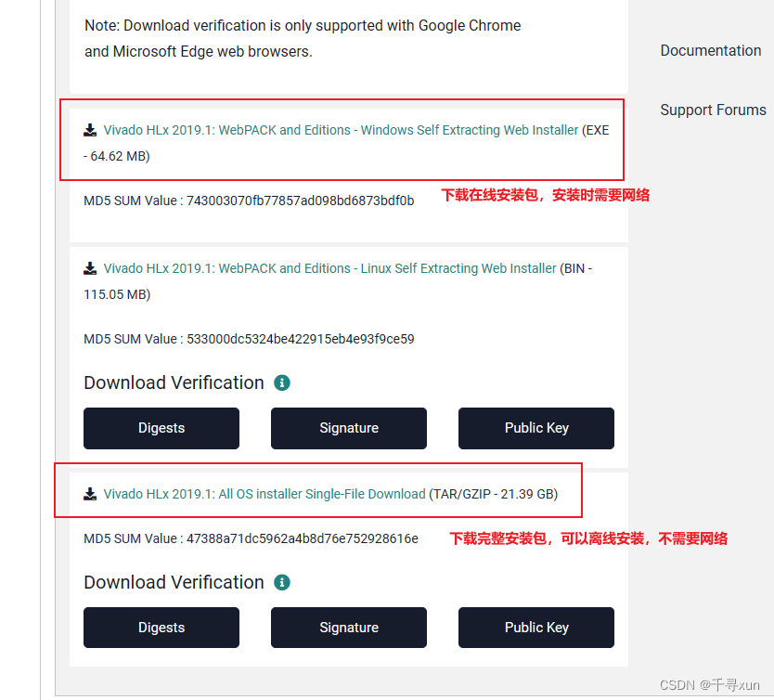
Task: Click MD5 value 533000dc5324be422915eb4e93f9ce59
Action: 300,339
